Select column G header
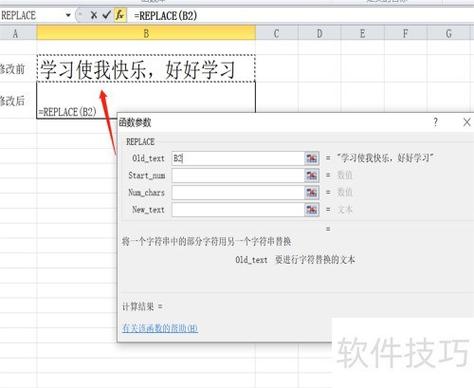Image resolution: width=474 pixels, height=388 pixels. 449,34
